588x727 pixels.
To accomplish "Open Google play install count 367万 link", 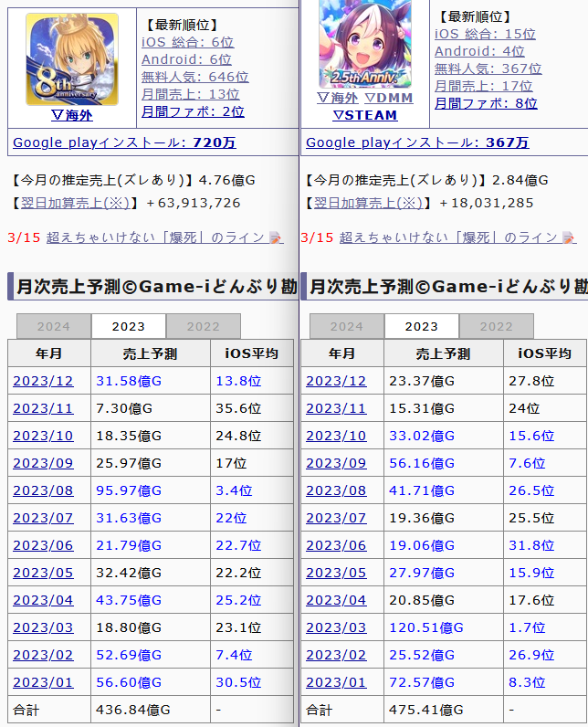I will [x=417, y=142].
